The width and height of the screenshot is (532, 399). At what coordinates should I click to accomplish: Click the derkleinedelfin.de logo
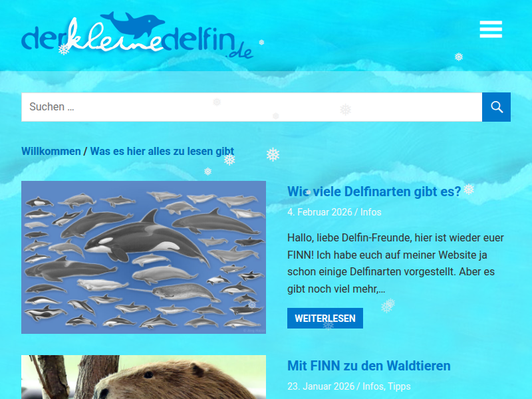(x=138, y=35)
